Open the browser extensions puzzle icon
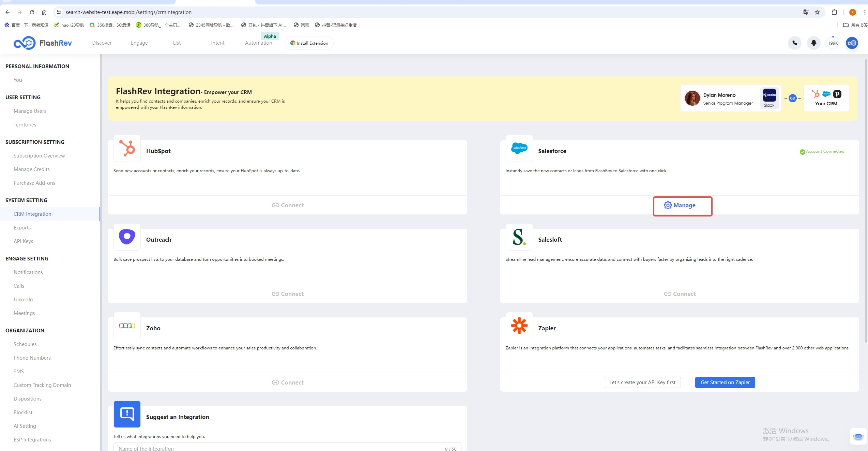868x451 pixels. [x=834, y=12]
